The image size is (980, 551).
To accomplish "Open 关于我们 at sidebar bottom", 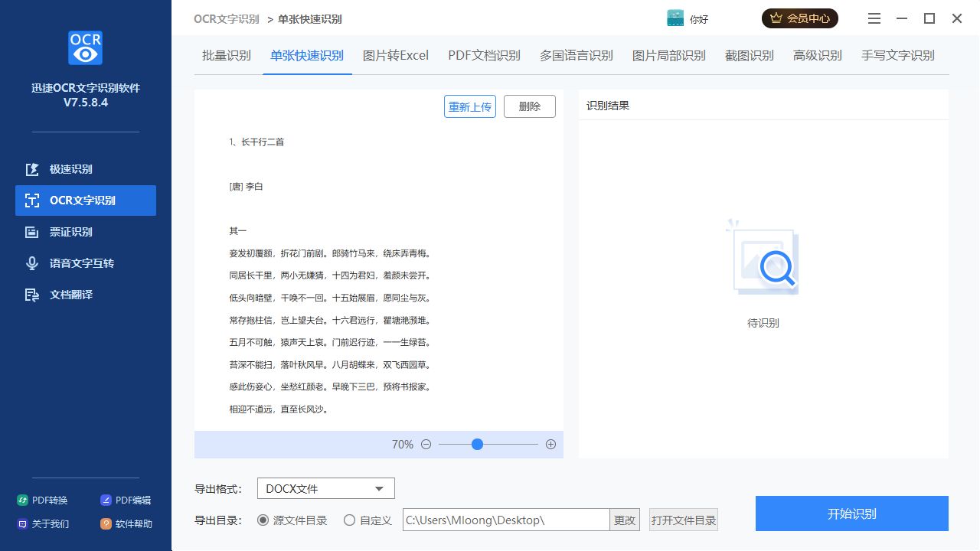I will (x=43, y=524).
